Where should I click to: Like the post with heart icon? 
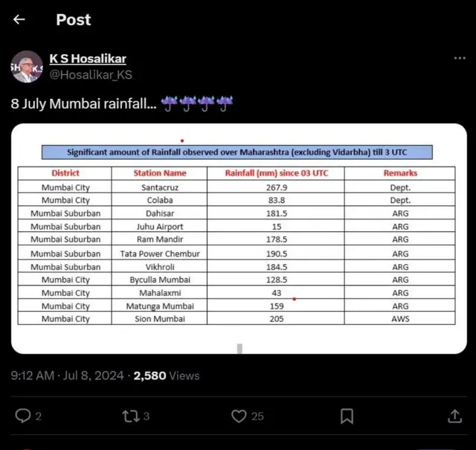[239, 416]
